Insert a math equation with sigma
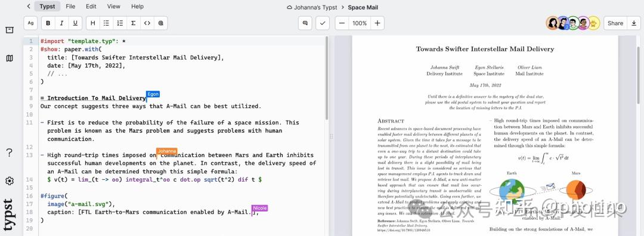This screenshot has width=644, height=236. (134, 23)
